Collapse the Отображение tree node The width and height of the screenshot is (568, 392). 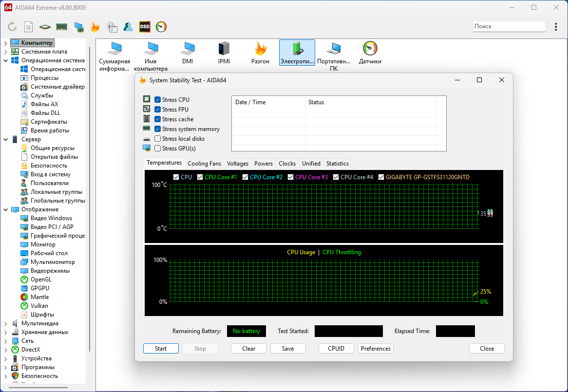[5, 209]
